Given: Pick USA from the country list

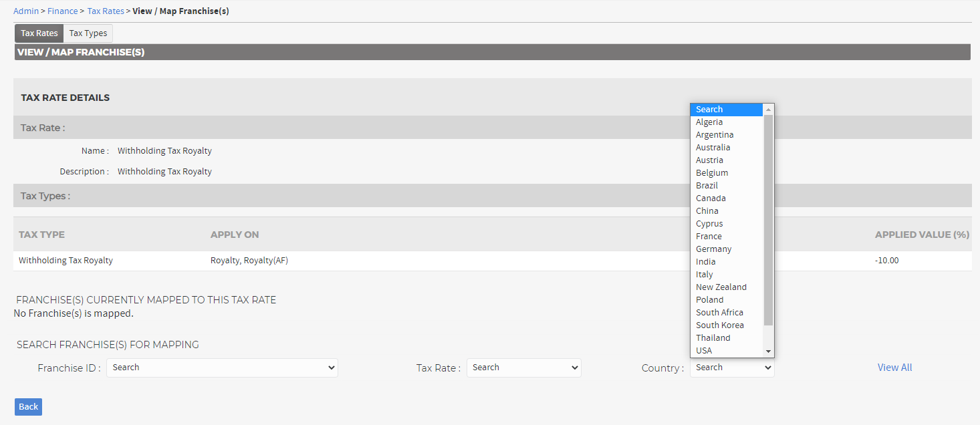Looking at the screenshot, I should point(704,351).
